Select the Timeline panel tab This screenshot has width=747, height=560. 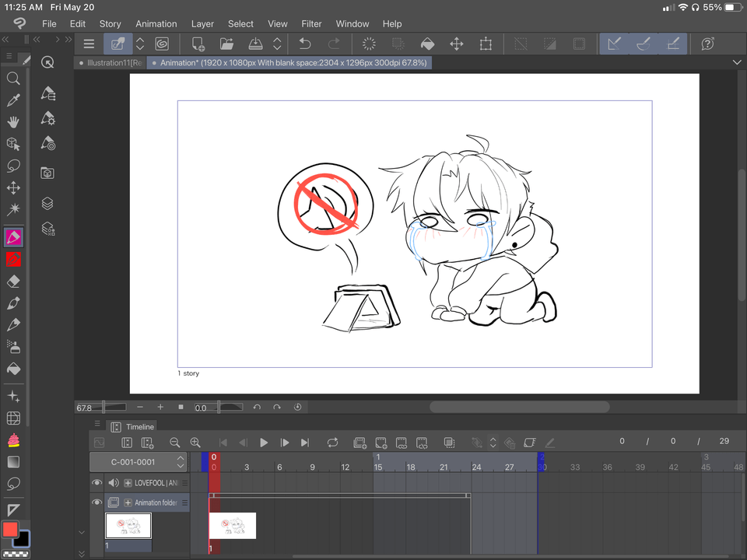click(133, 427)
